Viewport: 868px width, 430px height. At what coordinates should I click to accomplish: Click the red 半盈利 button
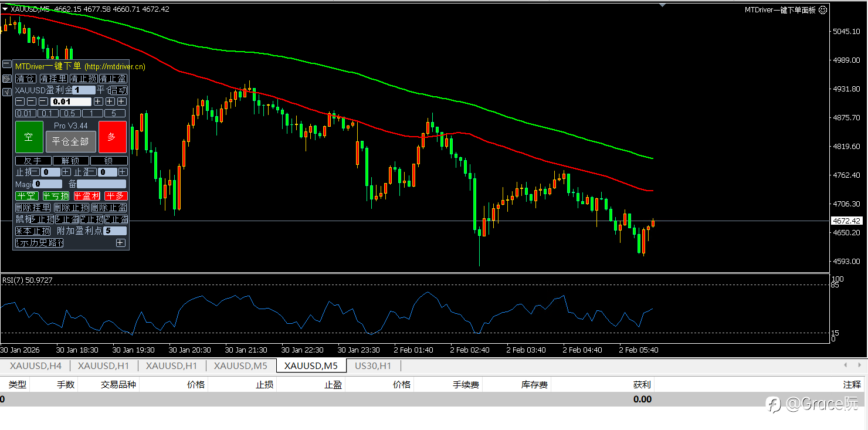tap(87, 196)
